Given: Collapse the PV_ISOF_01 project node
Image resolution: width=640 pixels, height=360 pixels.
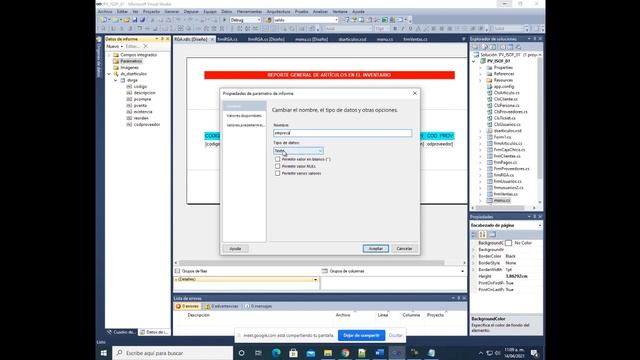Looking at the screenshot, I should (x=474, y=61).
